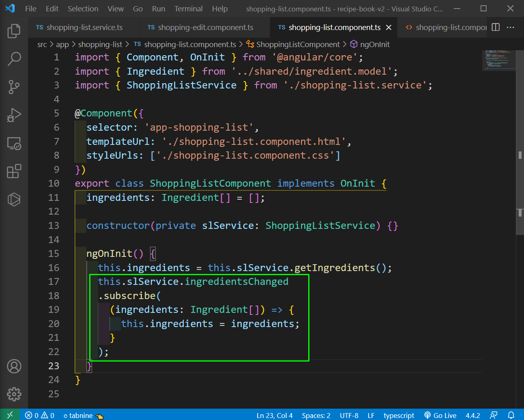Open the editor More Actions ellipsis
The width and height of the screenshot is (524, 420).
coord(511,27)
